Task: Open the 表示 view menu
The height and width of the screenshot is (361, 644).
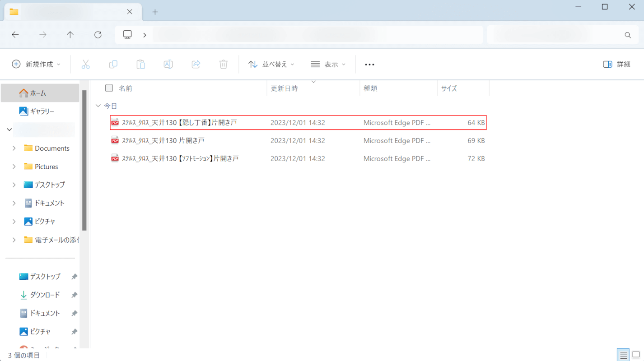Action: 328,65
